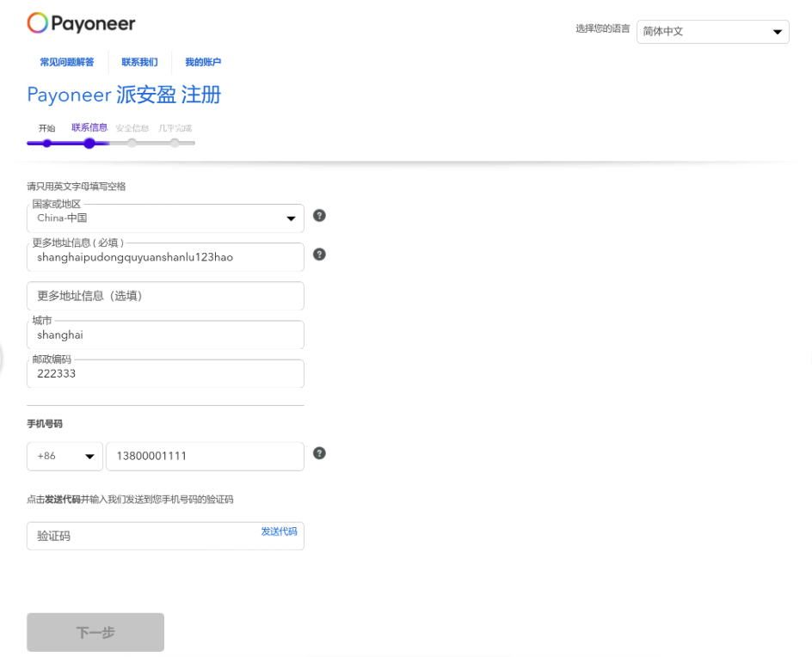This screenshot has width=812, height=657.
Task: Click the 开始 step progress dot
Action: pyautogui.click(x=46, y=143)
